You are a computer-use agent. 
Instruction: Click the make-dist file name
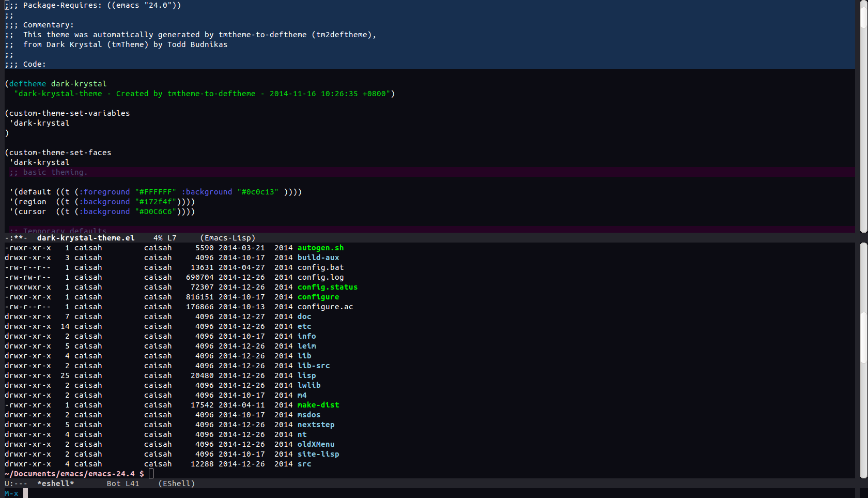pos(318,405)
